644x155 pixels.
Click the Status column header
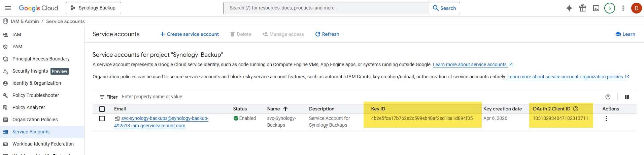point(240,109)
